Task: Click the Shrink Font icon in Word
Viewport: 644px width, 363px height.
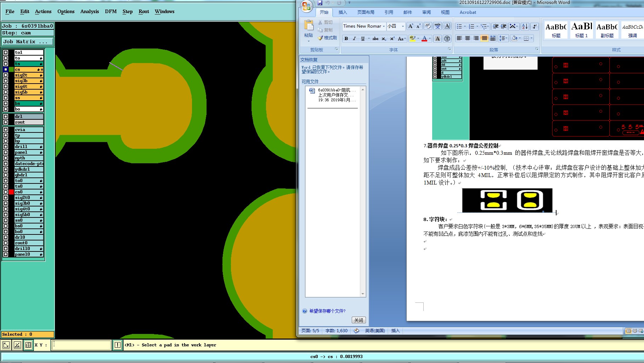Action: [x=418, y=26]
